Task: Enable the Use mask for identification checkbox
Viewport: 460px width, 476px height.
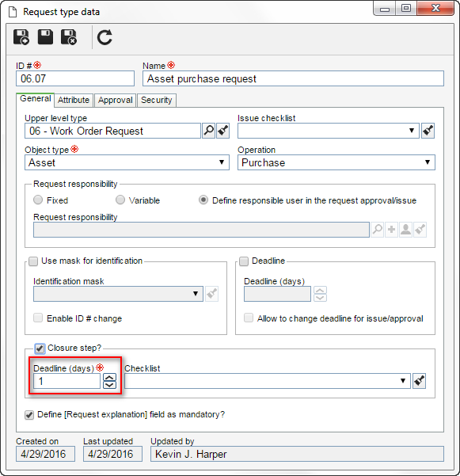Action: click(33, 261)
